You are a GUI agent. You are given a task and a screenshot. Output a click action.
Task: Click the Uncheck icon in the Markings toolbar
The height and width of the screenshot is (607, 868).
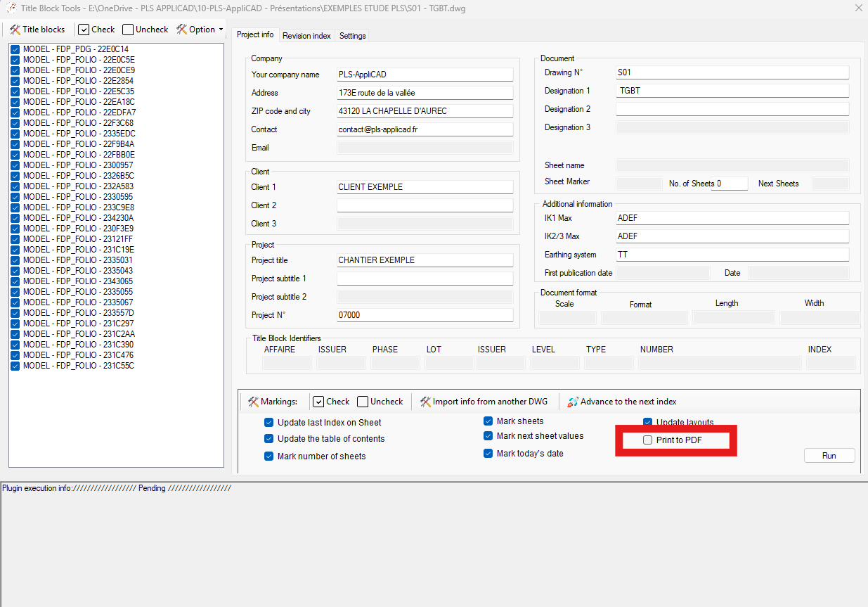pyautogui.click(x=363, y=402)
